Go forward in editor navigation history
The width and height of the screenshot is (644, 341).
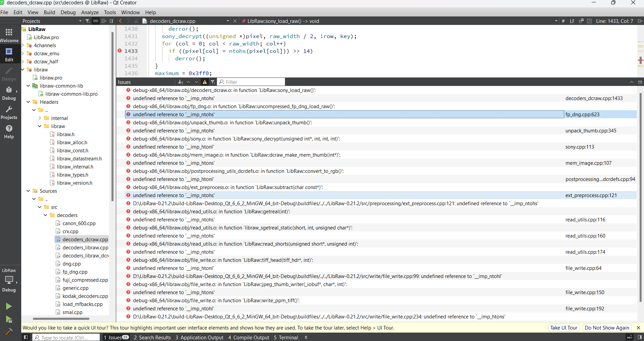(x=128, y=21)
